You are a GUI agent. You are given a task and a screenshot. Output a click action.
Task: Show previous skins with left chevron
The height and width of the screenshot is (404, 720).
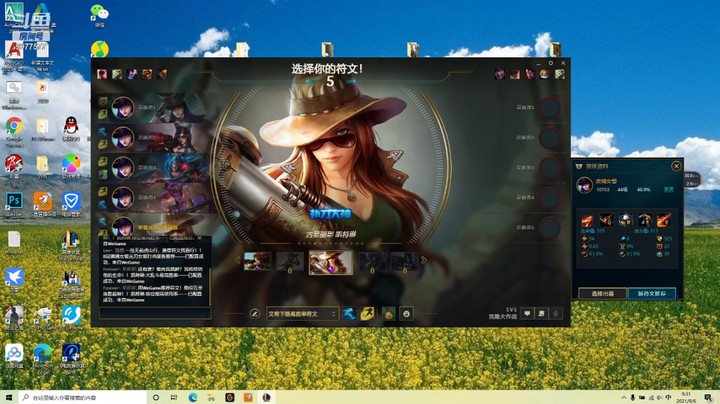[237, 260]
